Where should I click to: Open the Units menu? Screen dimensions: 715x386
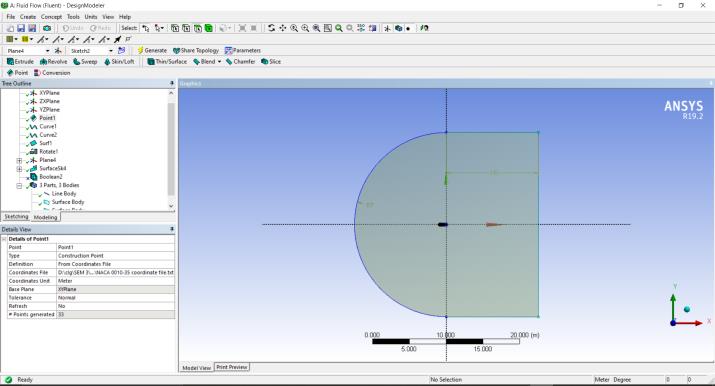pyautogui.click(x=91, y=17)
